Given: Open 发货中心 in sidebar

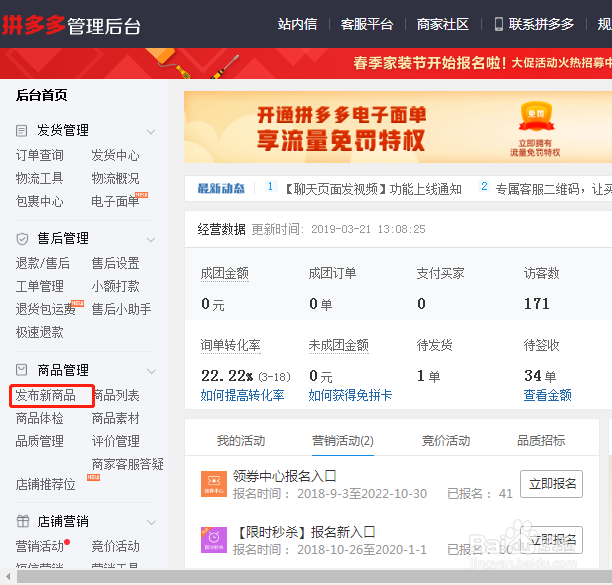Looking at the screenshot, I should click(x=115, y=155).
